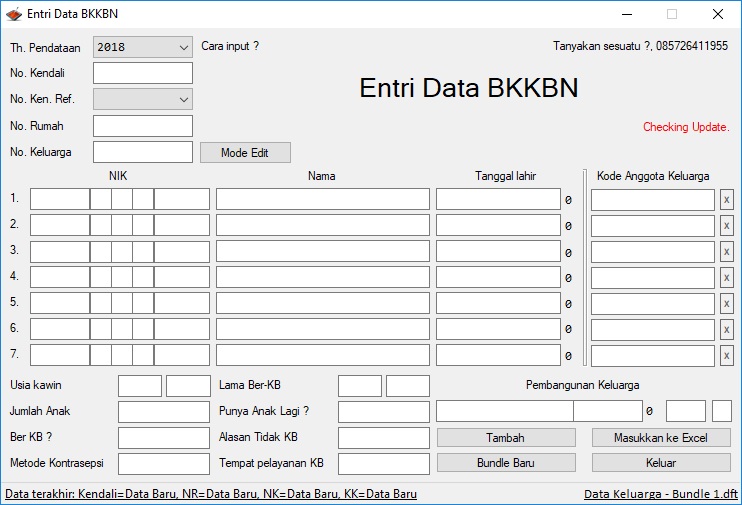Click the No. Keluarga input field

142,152
